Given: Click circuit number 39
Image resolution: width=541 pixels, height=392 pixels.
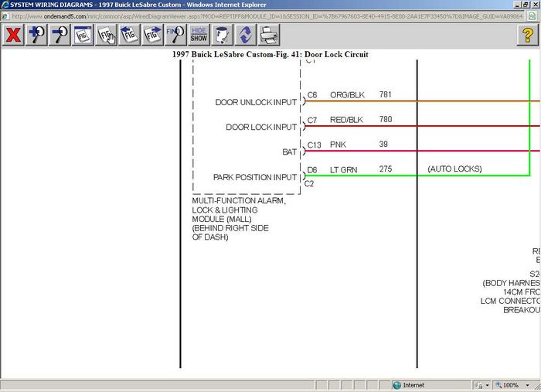Looking at the screenshot, I should coord(383,144).
